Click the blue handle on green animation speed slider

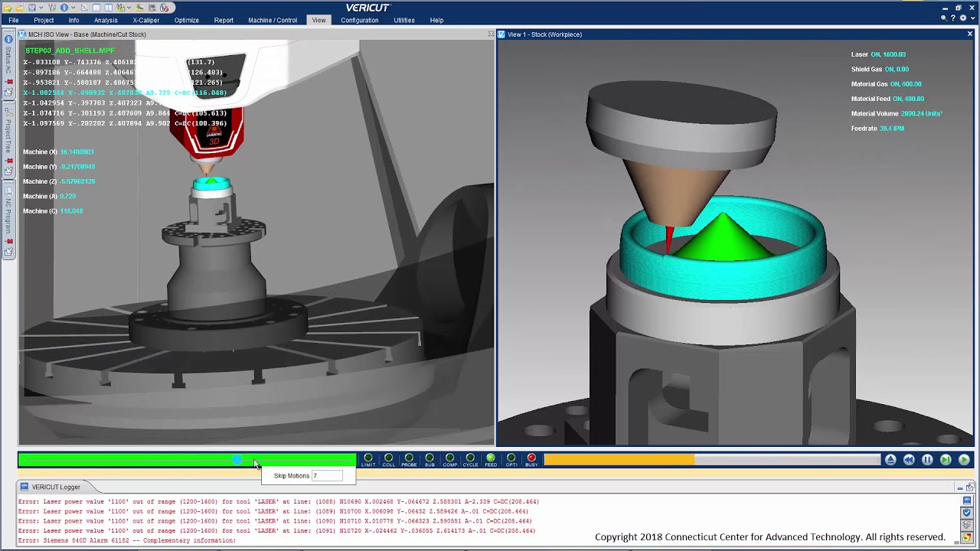238,460
